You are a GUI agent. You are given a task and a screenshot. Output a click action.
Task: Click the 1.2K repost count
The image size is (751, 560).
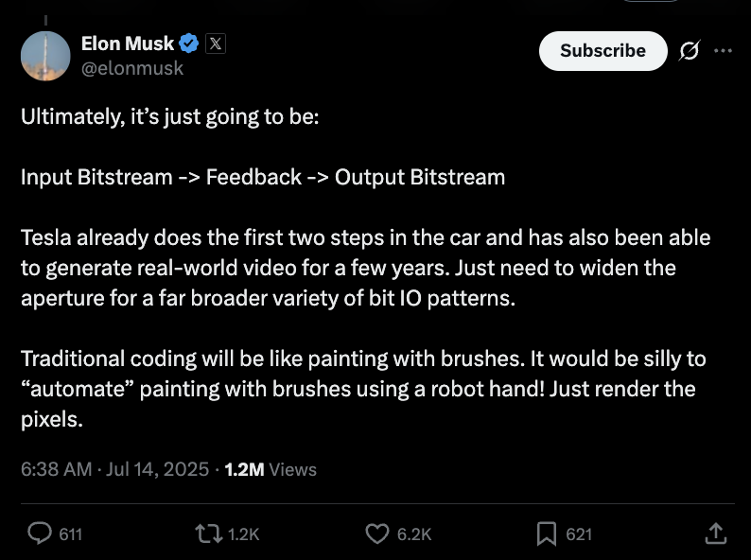(x=243, y=534)
